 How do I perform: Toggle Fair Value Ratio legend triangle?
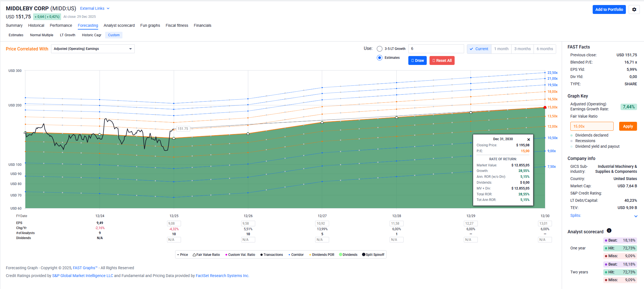(194, 255)
